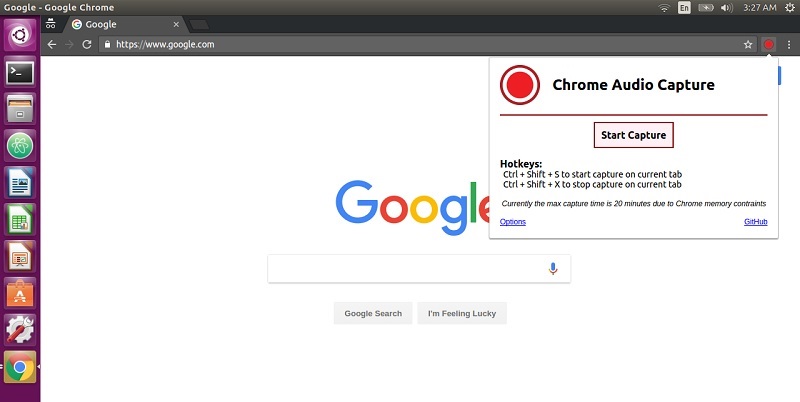Open the sound volume indicator

[x=727, y=8]
